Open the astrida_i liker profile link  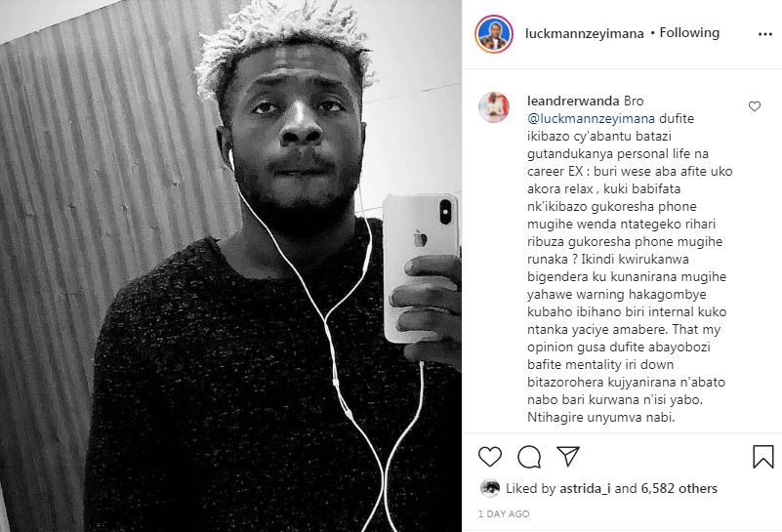[585, 489]
